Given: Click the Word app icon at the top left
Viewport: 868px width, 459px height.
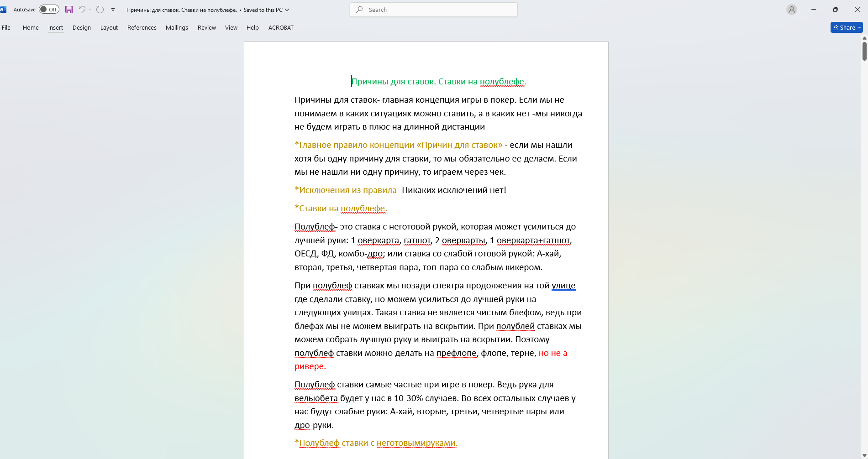Looking at the screenshot, I should tap(3, 10).
